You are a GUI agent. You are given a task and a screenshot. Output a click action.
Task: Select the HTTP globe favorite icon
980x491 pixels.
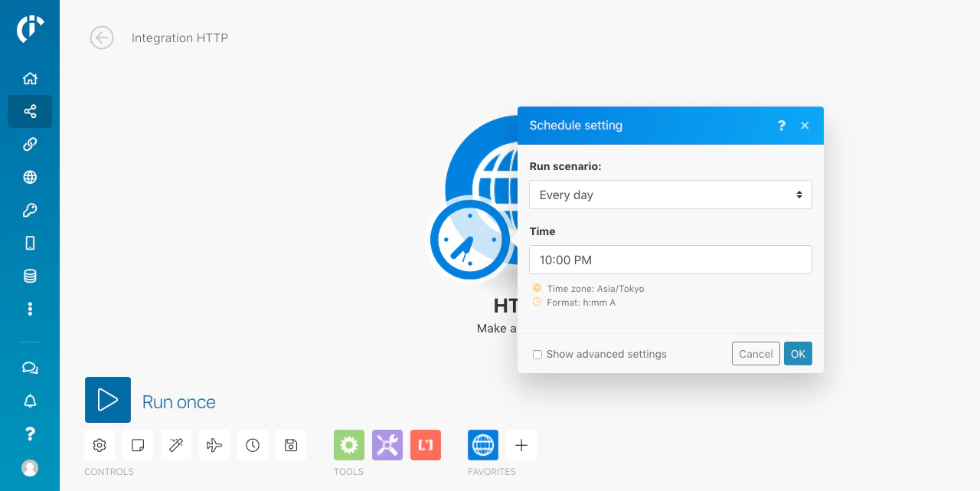click(x=483, y=445)
